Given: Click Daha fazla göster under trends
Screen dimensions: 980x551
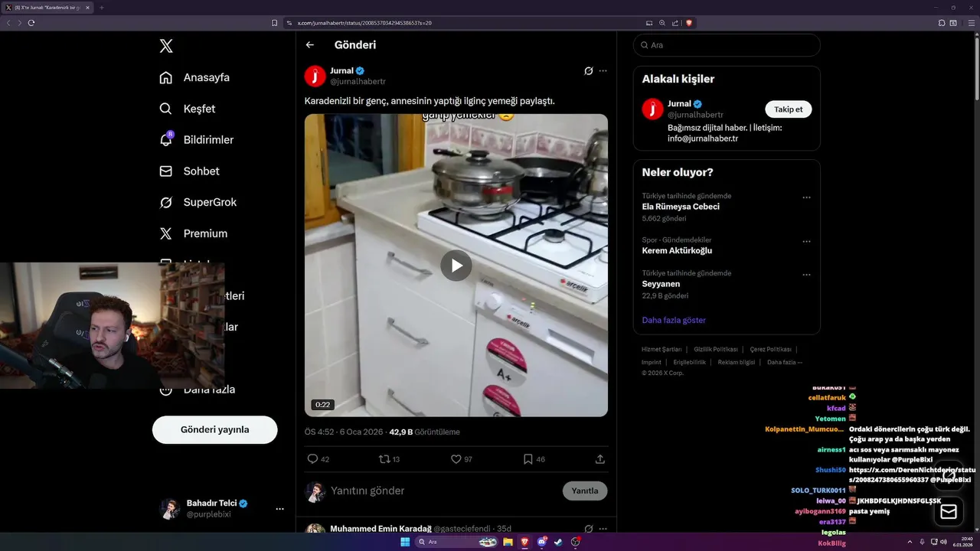Looking at the screenshot, I should pyautogui.click(x=674, y=320).
